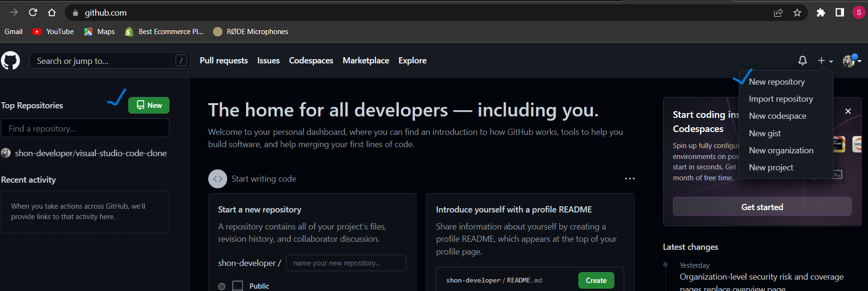The width and height of the screenshot is (868, 291).
Task: Reload the page in browser
Action: pos(33,13)
